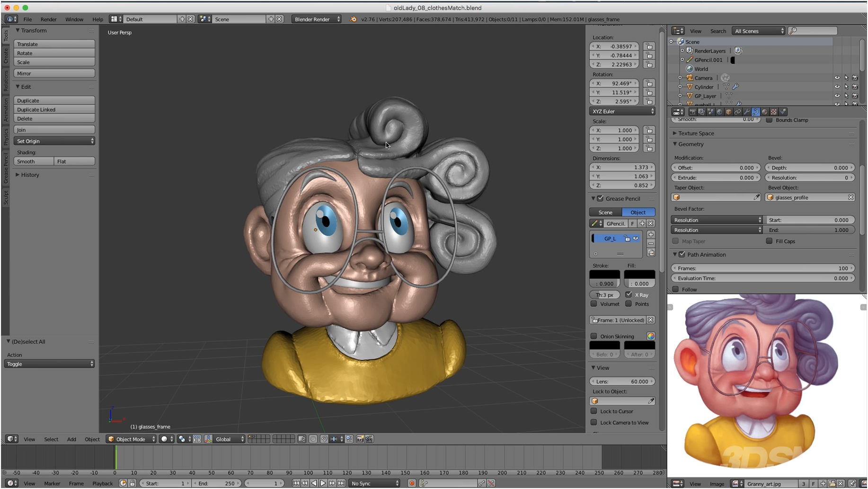Open the All Scenes outliner filter dropdown
The width and height of the screenshot is (868, 489).
click(x=759, y=31)
